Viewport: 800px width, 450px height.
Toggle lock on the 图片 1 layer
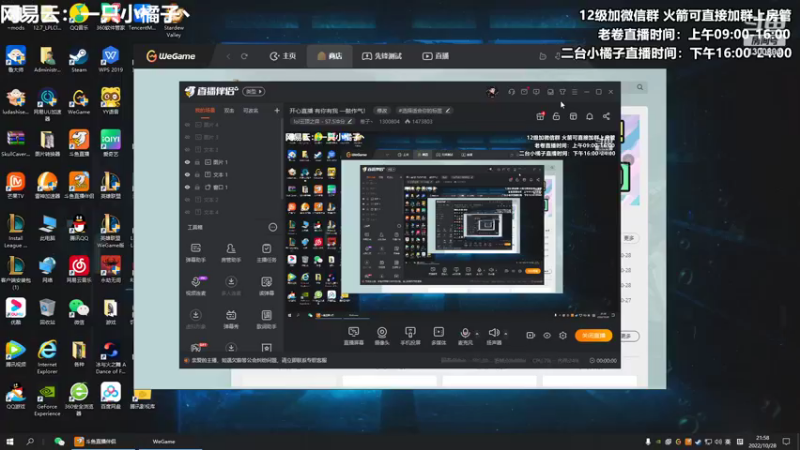tap(197, 162)
